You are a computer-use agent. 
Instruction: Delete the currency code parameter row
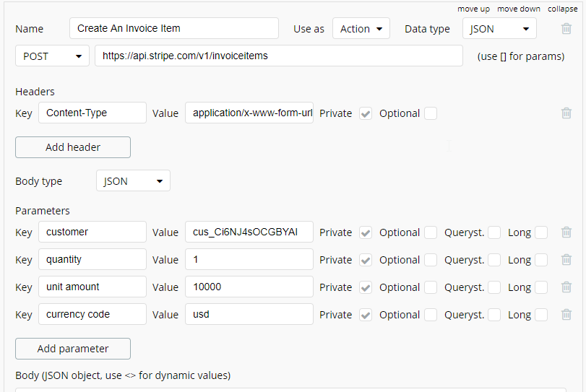(566, 315)
